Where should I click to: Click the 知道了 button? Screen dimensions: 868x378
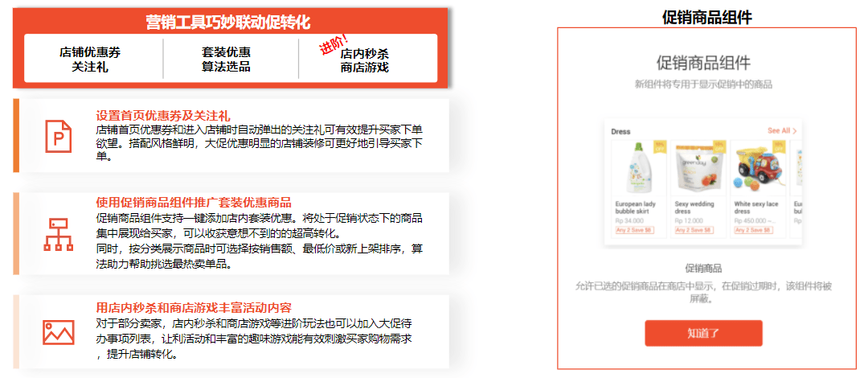703,333
